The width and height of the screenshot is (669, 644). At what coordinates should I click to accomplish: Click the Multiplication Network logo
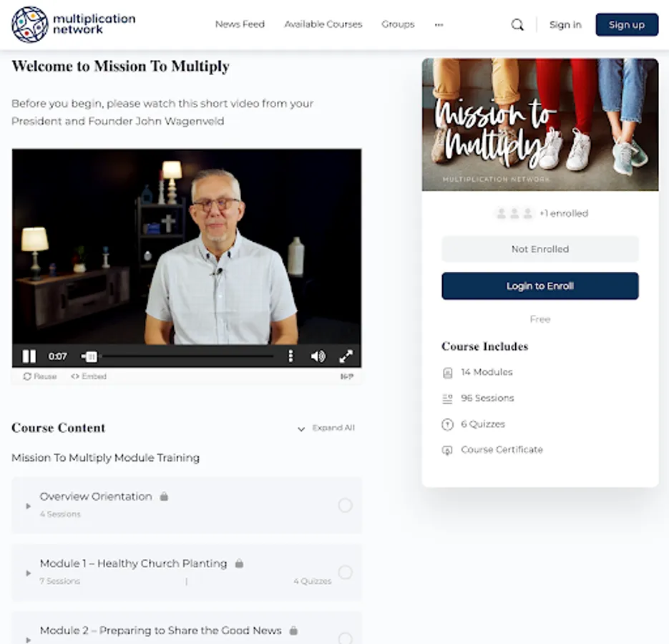74,24
